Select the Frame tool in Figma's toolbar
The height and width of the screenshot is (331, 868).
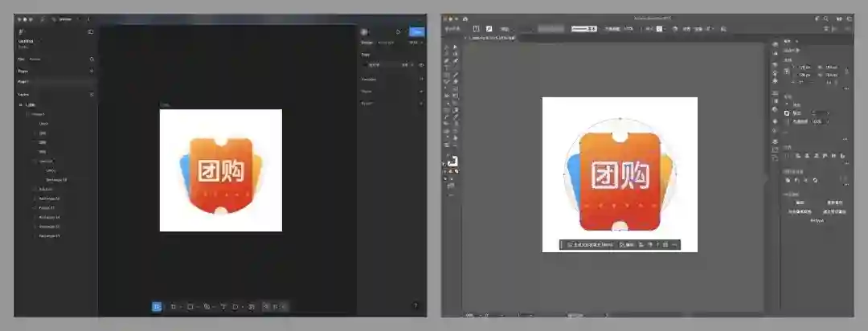click(x=173, y=307)
